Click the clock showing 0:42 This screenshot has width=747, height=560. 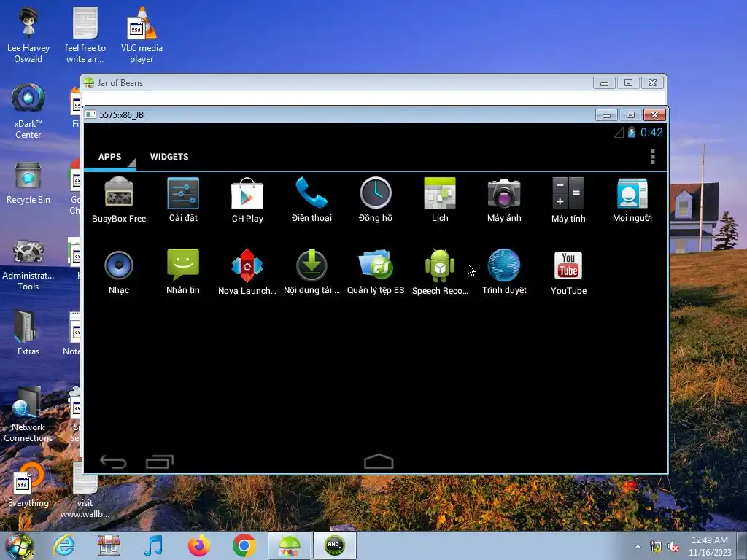coord(651,133)
